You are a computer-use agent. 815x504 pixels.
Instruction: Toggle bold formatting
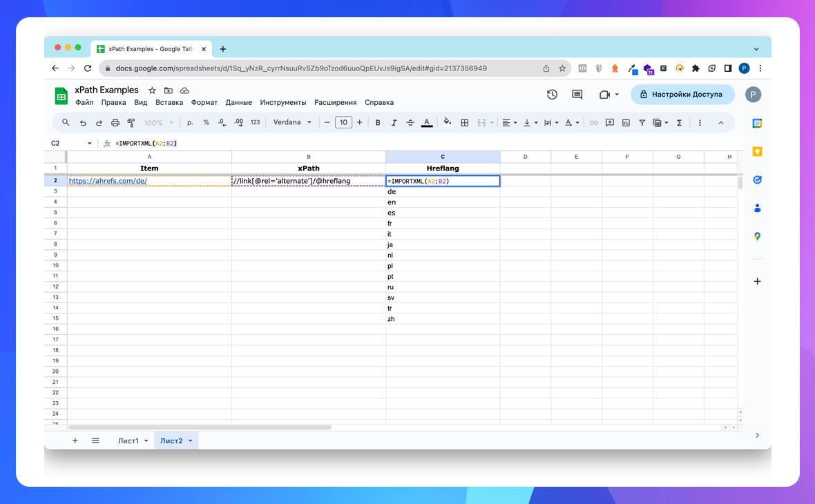coord(378,123)
